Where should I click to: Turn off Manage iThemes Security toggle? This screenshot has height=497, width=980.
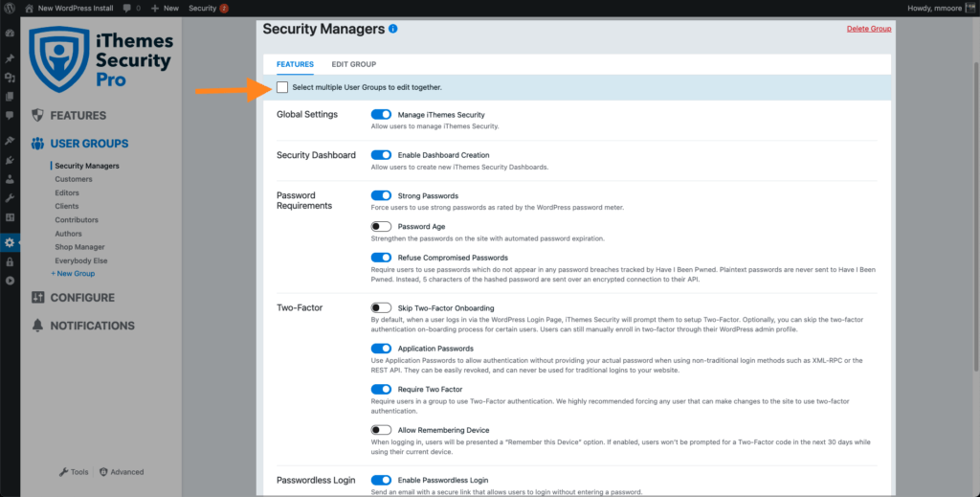[x=381, y=114]
